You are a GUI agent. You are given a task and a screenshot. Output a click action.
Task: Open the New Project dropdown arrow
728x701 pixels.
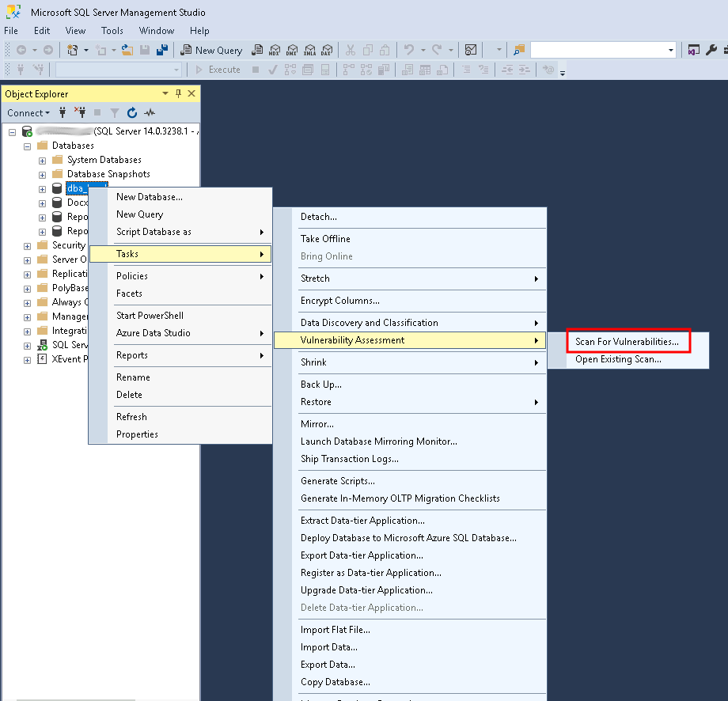(86, 50)
